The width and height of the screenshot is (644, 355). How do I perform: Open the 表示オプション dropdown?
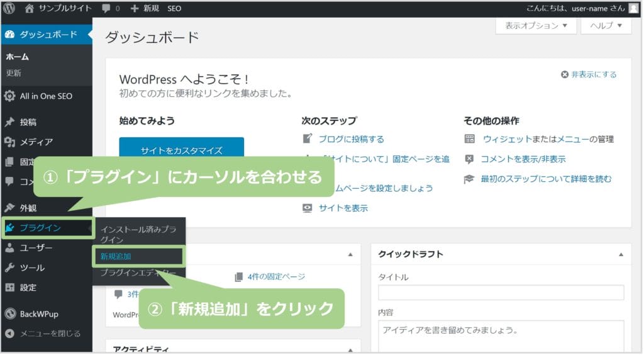click(x=536, y=25)
